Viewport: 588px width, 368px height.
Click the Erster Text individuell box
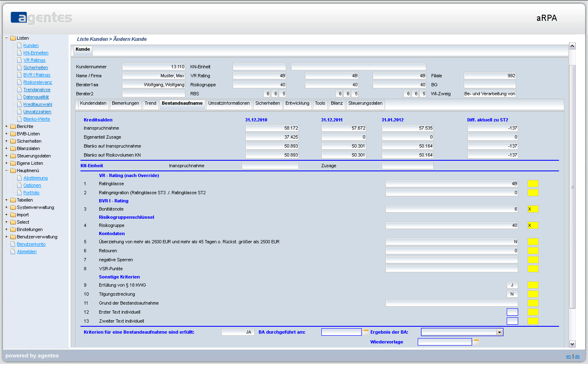pos(512,312)
